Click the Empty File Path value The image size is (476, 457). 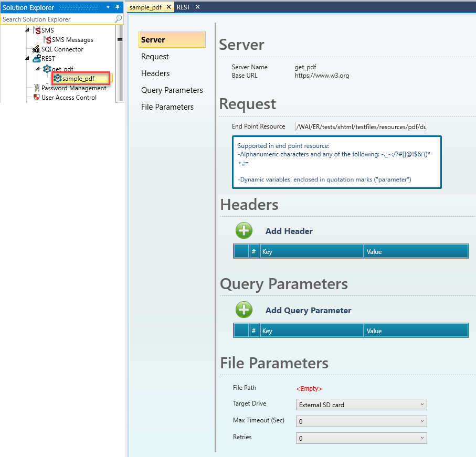point(309,389)
